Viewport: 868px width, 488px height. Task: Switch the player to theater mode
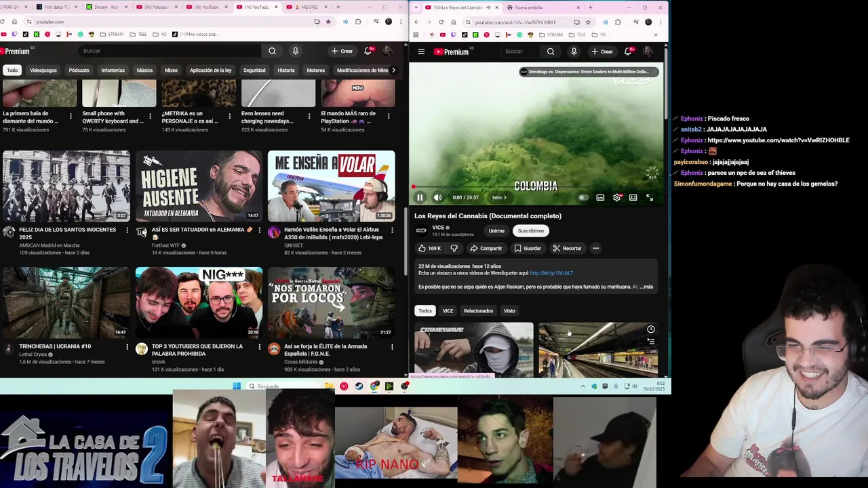(x=633, y=197)
